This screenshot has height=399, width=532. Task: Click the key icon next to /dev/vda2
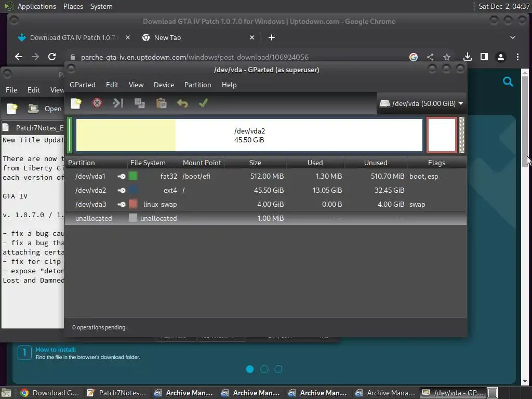122,190
